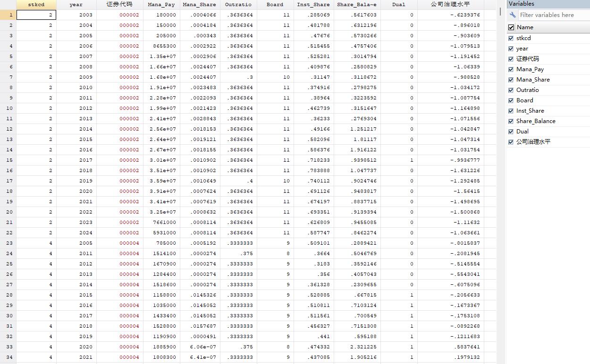Click the Variables panel title bar

[548, 4]
